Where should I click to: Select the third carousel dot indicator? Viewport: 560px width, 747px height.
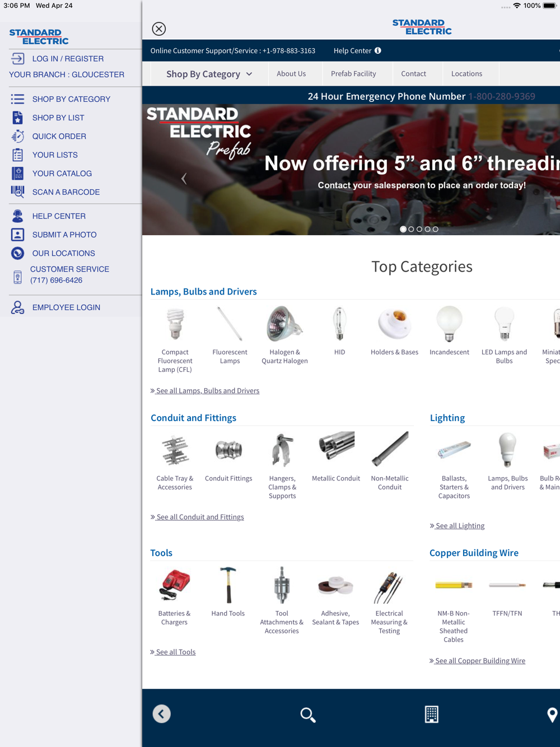tap(419, 229)
